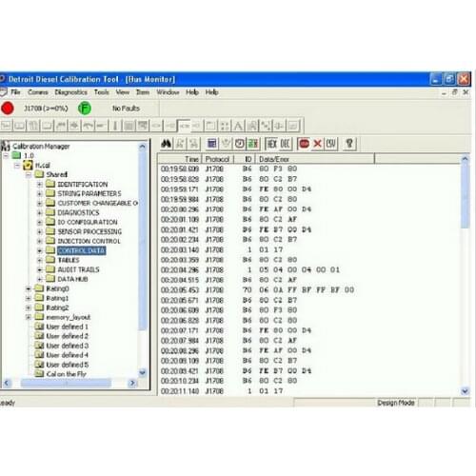Click the scroll down arrow of bus monitor
Viewport: 476px width, 476px height.
pos(465,391)
